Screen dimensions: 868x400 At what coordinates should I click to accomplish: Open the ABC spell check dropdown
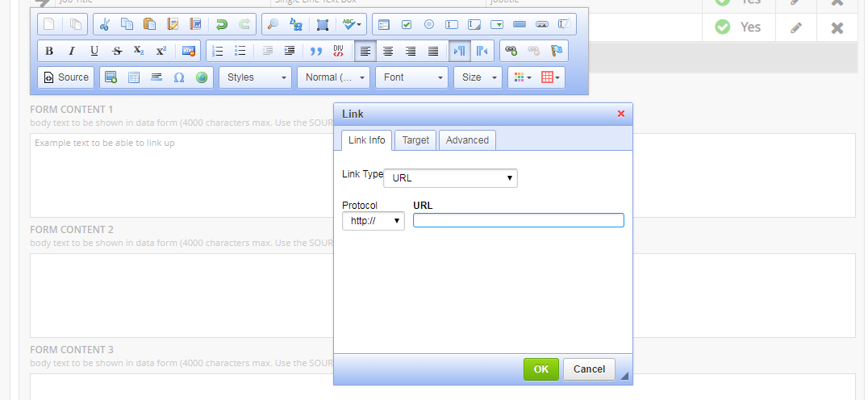(352, 24)
